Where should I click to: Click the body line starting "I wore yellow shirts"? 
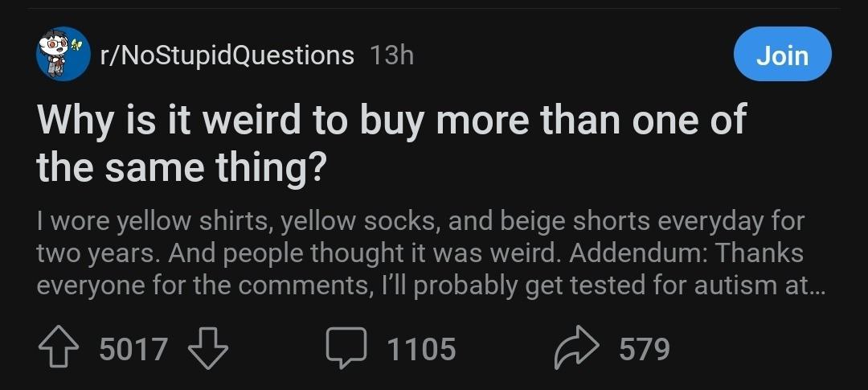pyautogui.click(x=420, y=220)
